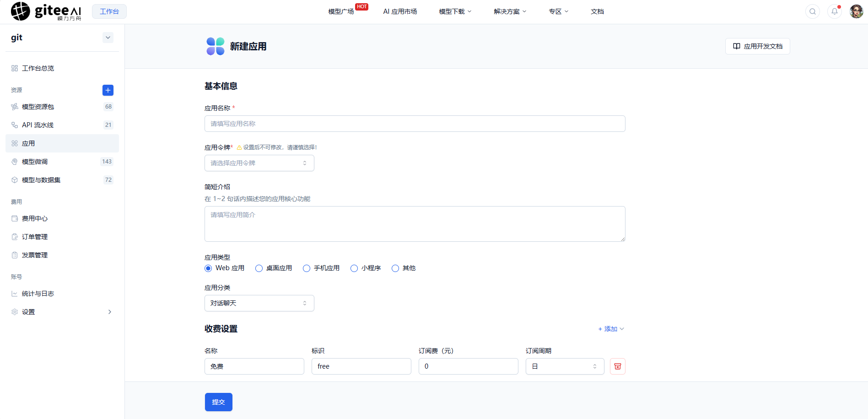Click the billing center wallet icon

[15, 218]
